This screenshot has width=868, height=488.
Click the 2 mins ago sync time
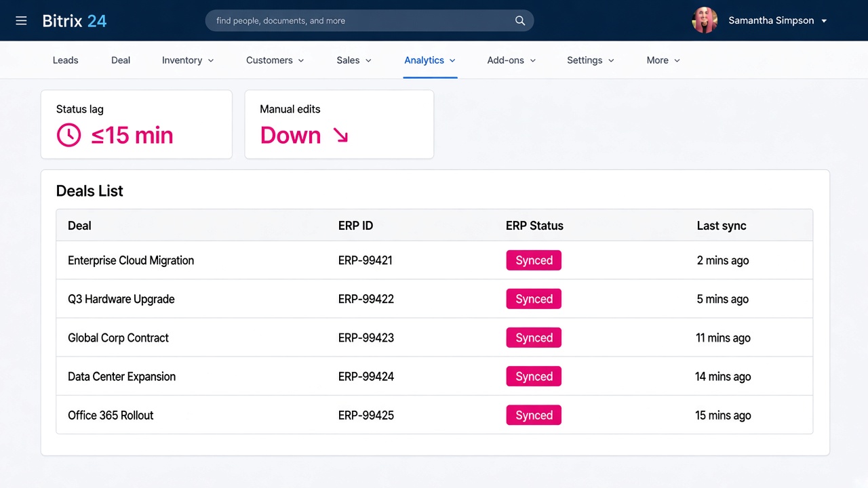tap(723, 260)
